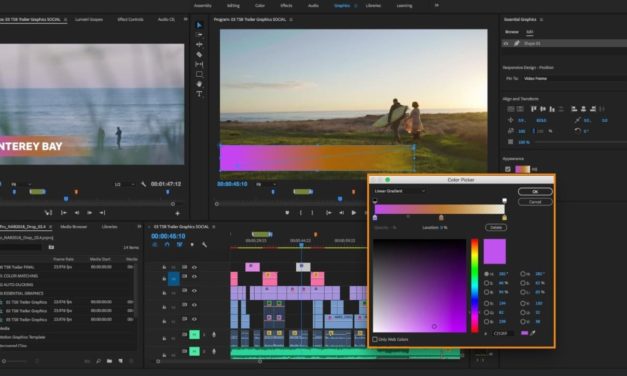Click voice-over microphone on first audio track

214,334
